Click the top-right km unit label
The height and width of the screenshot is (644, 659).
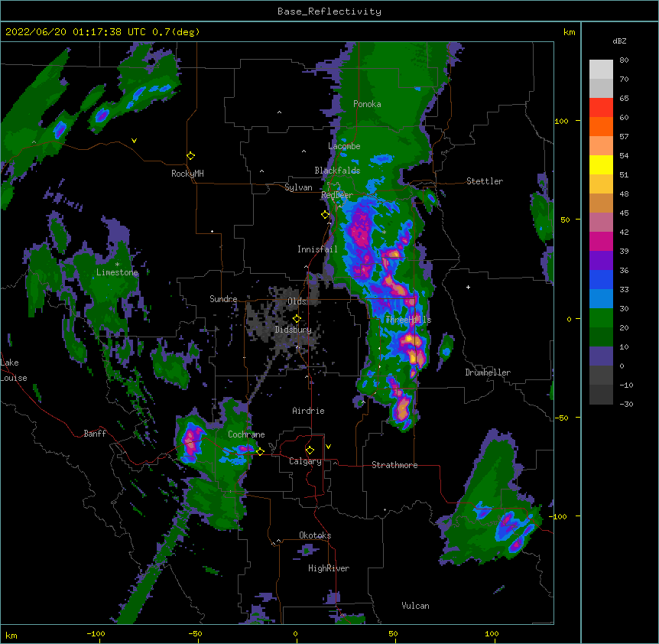[570, 32]
